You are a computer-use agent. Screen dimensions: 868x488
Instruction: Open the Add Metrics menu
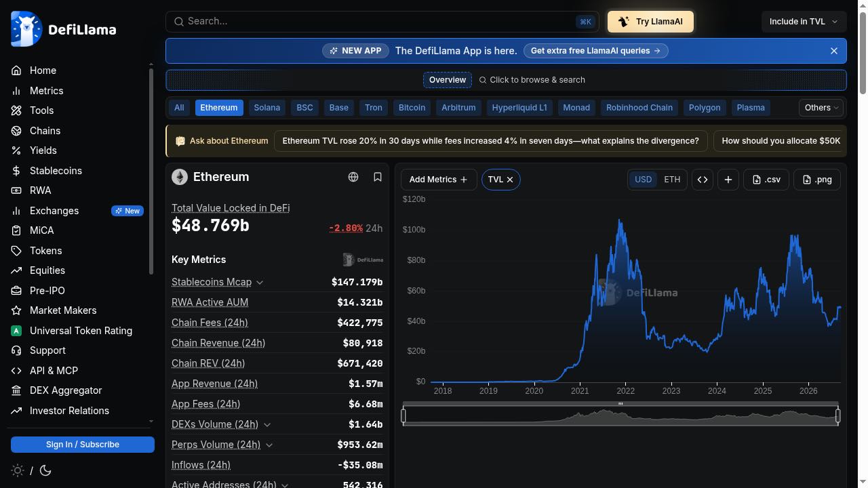(439, 180)
